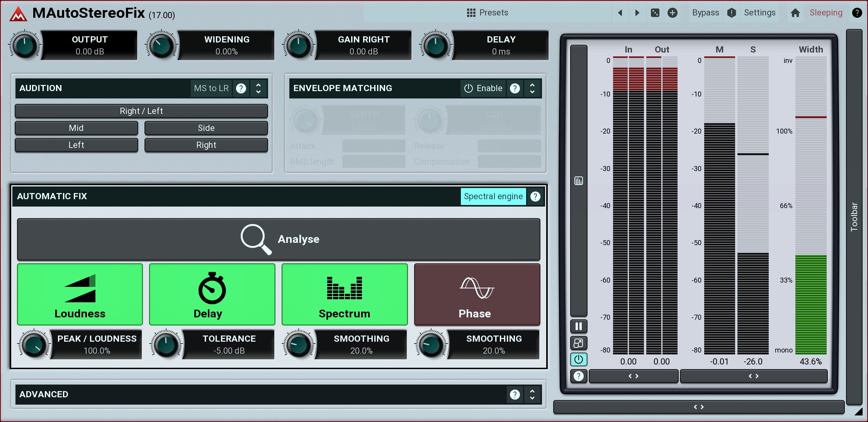Go to previous preset arrow
The image size is (868, 422).
[x=620, y=13]
